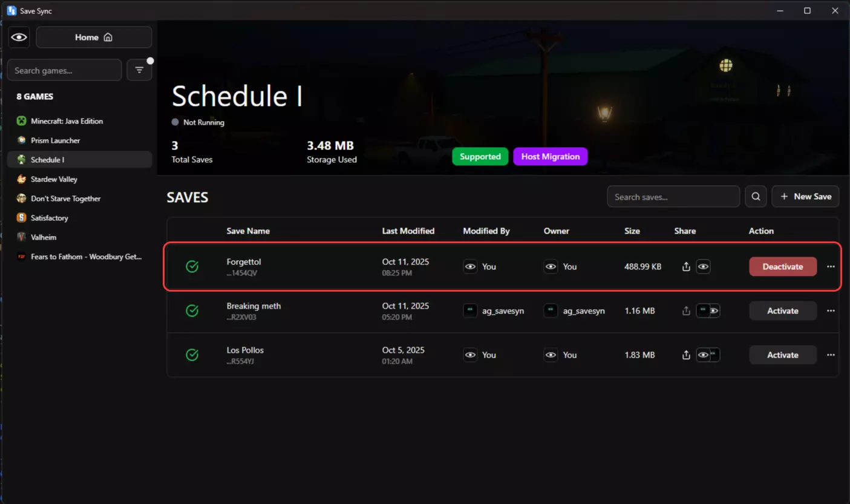
Task: Activate the Los Pollos save
Action: click(782, 355)
